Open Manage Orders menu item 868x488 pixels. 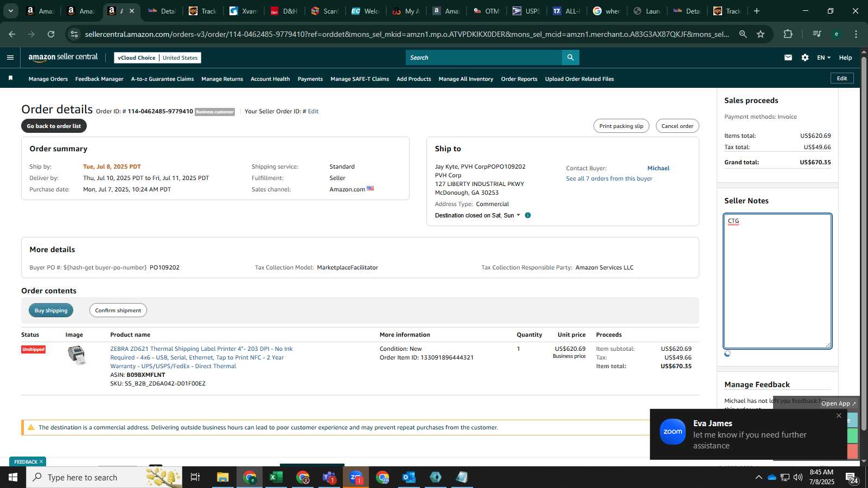[48, 79]
